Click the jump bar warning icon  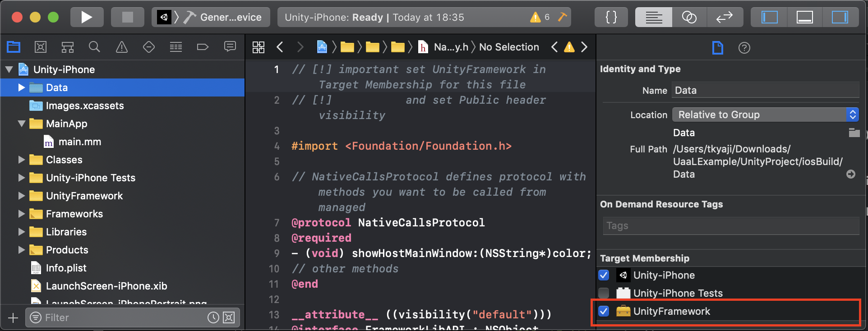(x=569, y=47)
